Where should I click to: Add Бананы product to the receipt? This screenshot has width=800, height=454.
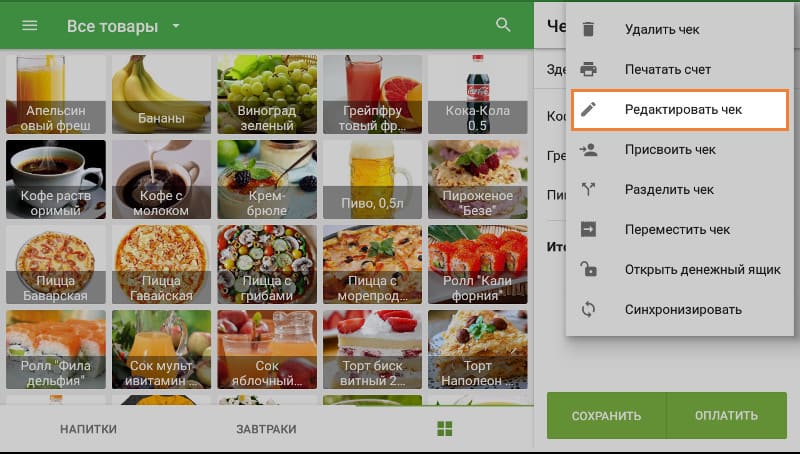pos(161,95)
